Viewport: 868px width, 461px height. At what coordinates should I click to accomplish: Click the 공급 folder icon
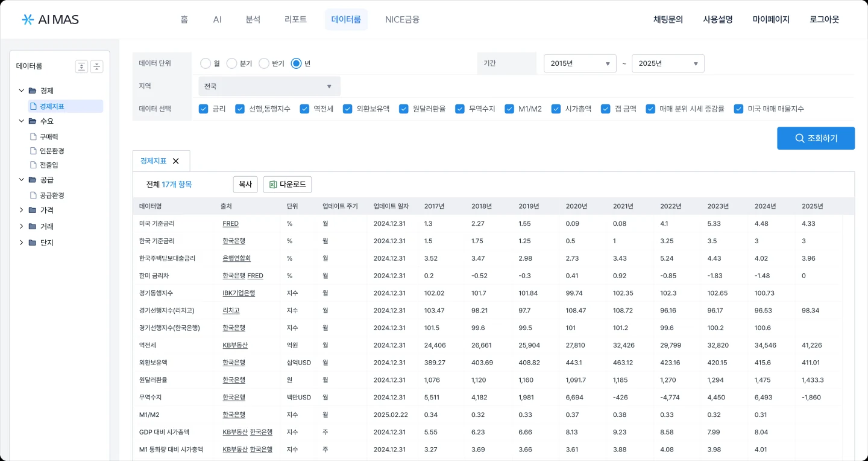tap(33, 180)
